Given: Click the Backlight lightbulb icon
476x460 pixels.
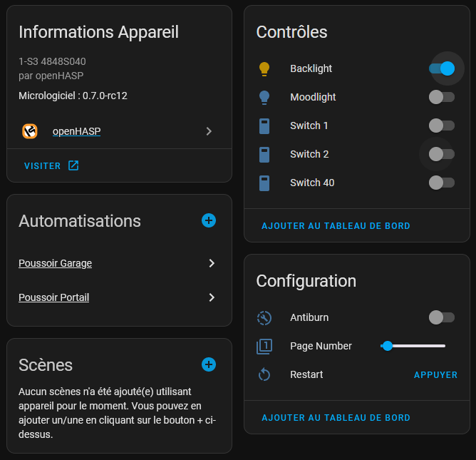Looking at the screenshot, I should tap(264, 68).
